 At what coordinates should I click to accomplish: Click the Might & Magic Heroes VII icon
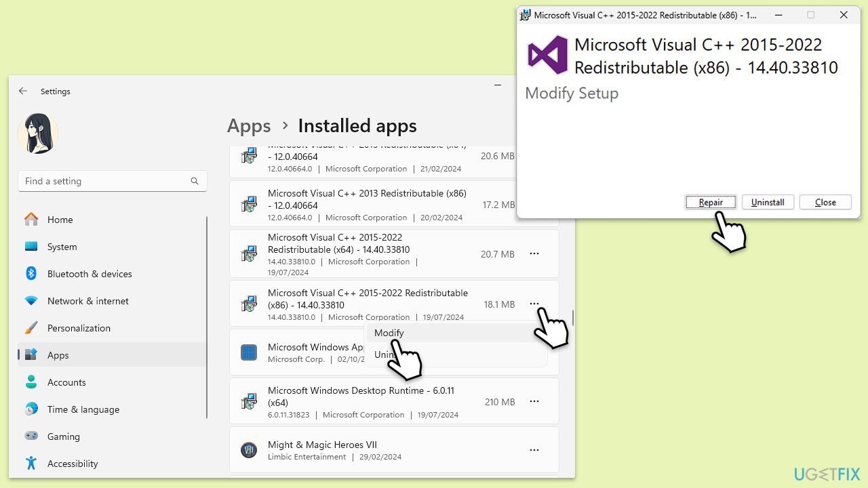249,450
